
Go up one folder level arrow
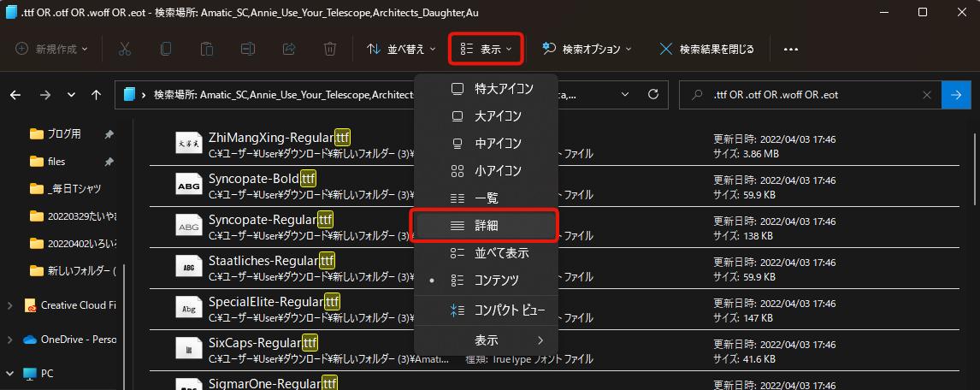(x=97, y=95)
